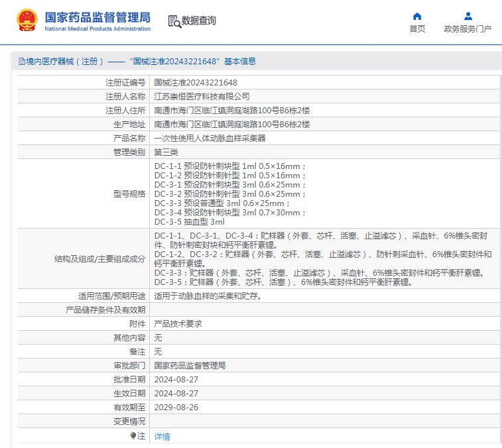This screenshot has width=502, height=448.
Task: Click the 数据查询 magnifier document icon
Action: point(174,21)
